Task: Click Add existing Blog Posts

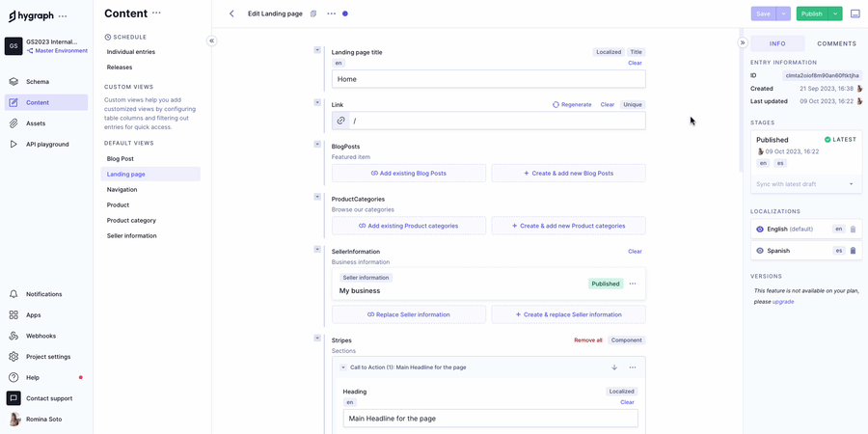Action: coord(409,174)
